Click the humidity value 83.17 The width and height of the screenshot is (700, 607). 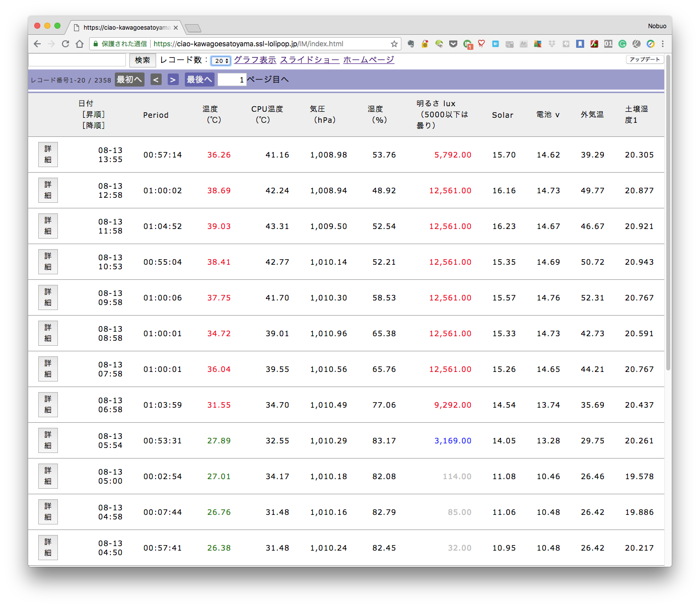click(x=384, y=441)
